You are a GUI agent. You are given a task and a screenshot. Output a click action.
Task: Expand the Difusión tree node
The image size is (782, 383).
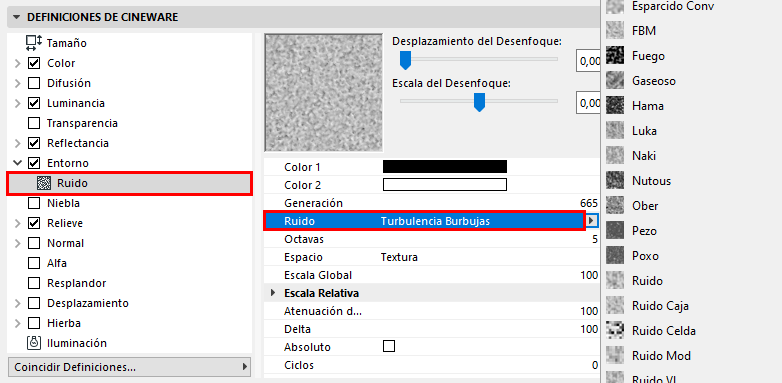point(17,83)
